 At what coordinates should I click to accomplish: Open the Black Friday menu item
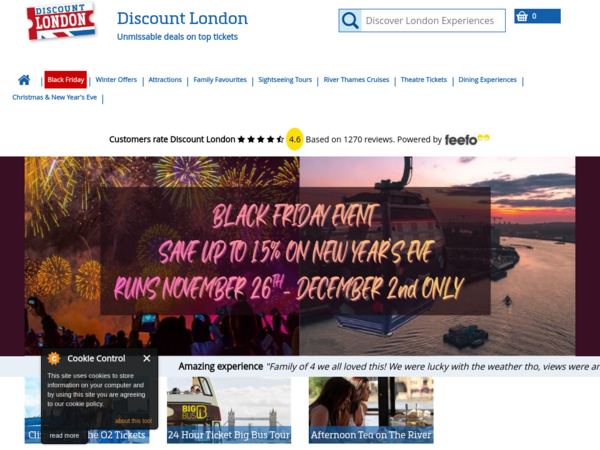tap(65, 80)
